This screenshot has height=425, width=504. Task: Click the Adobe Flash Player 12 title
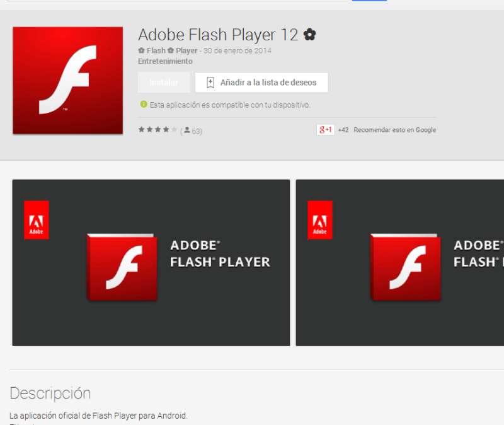click(218, 34)
